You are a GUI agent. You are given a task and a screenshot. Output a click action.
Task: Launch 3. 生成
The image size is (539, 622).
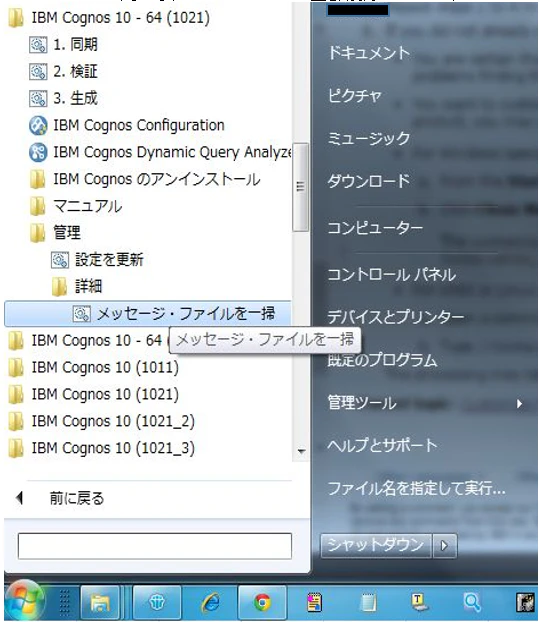[75, 98]
